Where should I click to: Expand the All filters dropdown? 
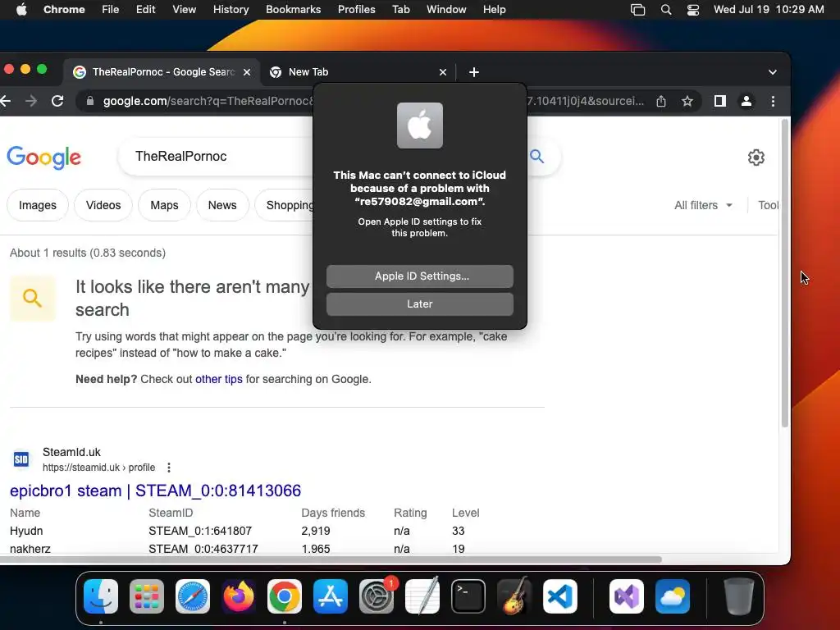click(x=703, y=205)
